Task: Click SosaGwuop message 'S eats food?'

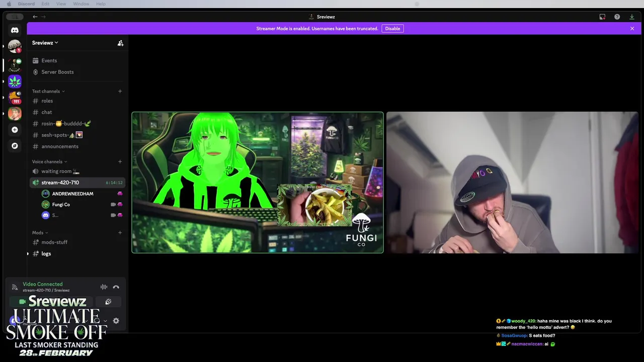Action: point(526,335)
